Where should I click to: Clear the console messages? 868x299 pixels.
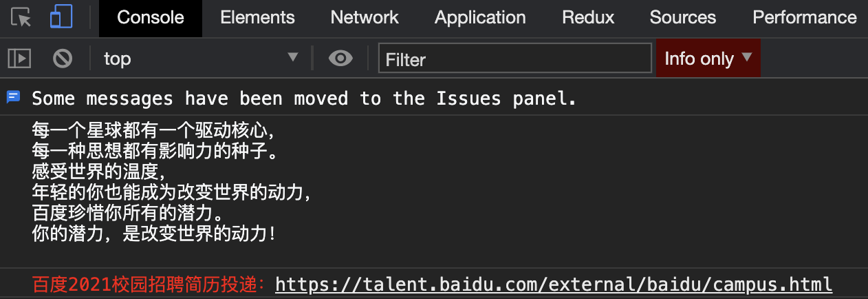(63, 59)
